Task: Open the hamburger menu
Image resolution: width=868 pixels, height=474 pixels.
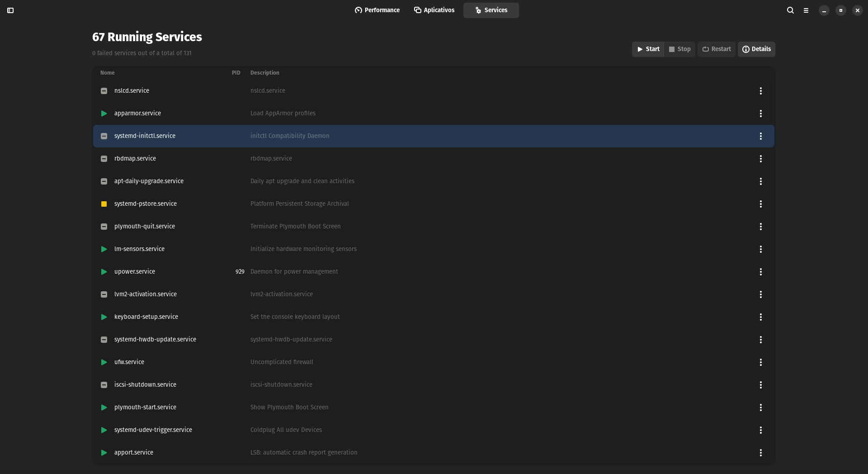Action: click(x=806, y=10)
